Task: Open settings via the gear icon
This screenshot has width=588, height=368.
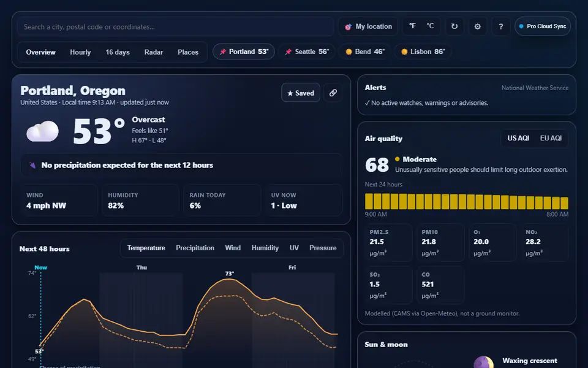Action: coord(477,26)
